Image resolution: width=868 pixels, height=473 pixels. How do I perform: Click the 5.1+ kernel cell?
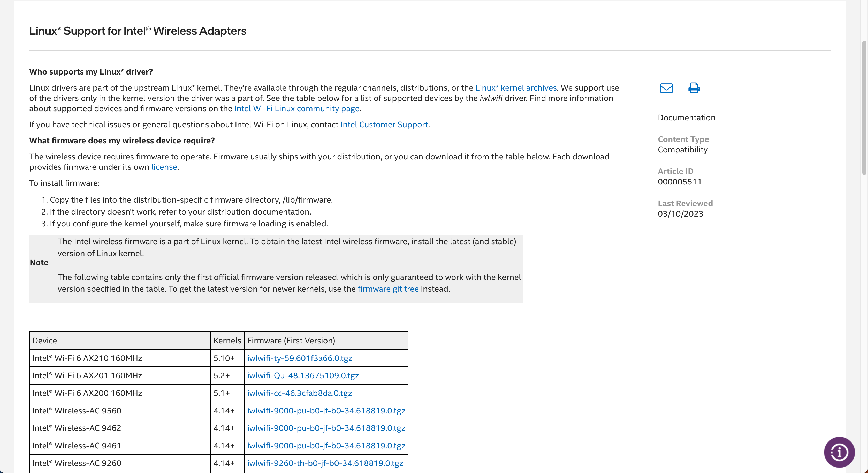click(x=227, y=393)
